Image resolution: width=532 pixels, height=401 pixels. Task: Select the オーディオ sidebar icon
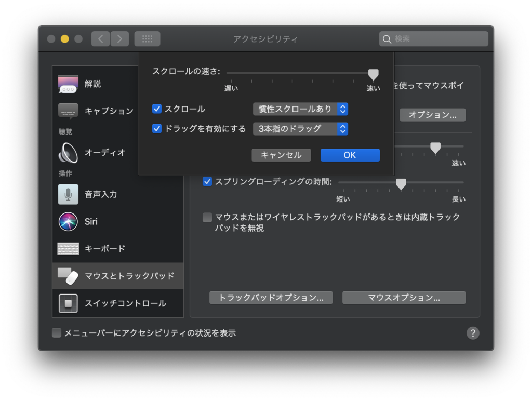tap(67, 153)
